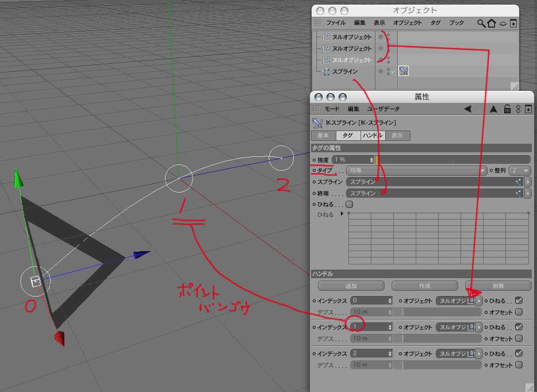Click null object icon in インデックス 2 オブジェクト field
The height and width of the screenshot is (392, 537).
(x=471, y=353)
